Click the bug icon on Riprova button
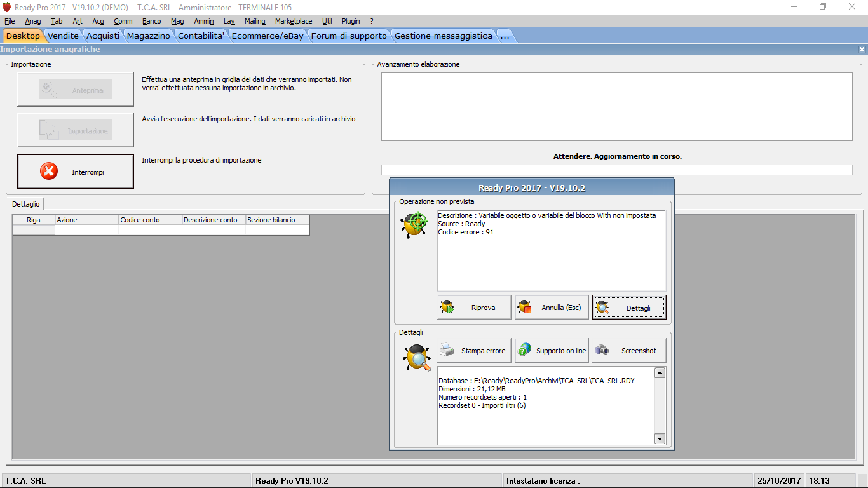 click(447, 308)
